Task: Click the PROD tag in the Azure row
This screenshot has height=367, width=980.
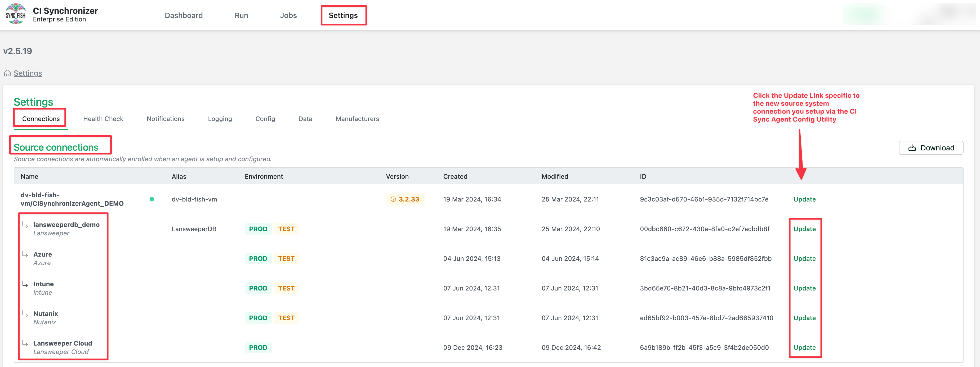Action: [258, 258]
